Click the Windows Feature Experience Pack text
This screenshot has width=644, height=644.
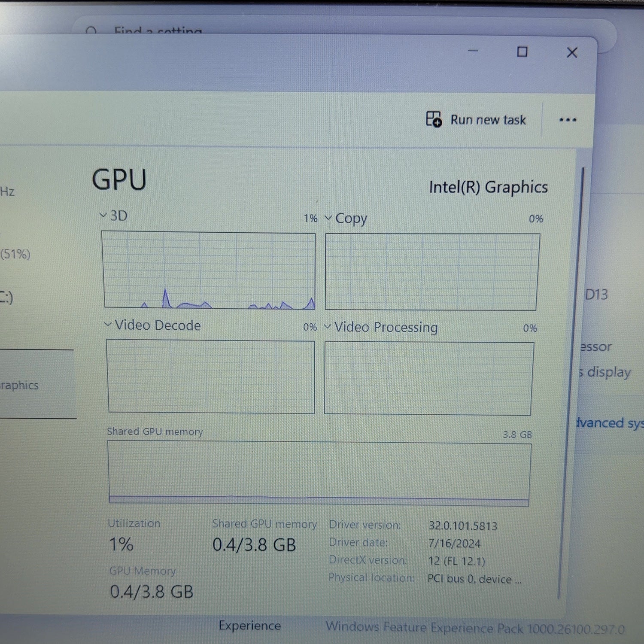coord(475,629)
